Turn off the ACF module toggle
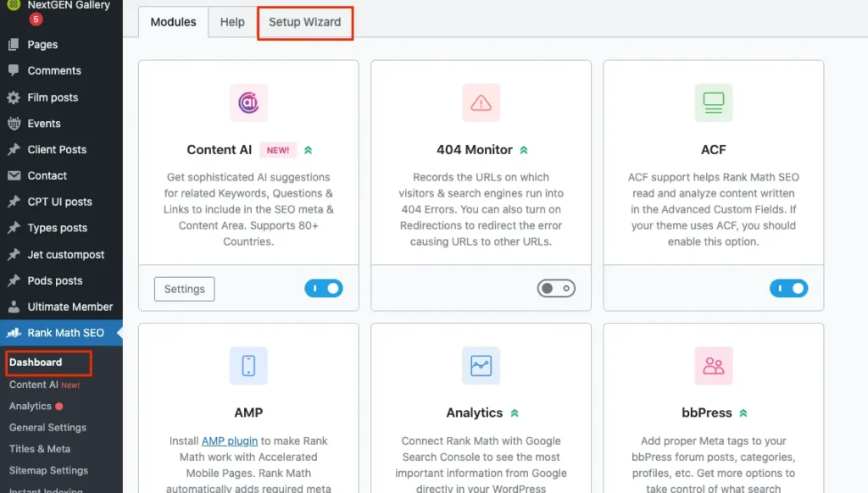This screenshot has width=868, height=493. [x=788, y=289]
